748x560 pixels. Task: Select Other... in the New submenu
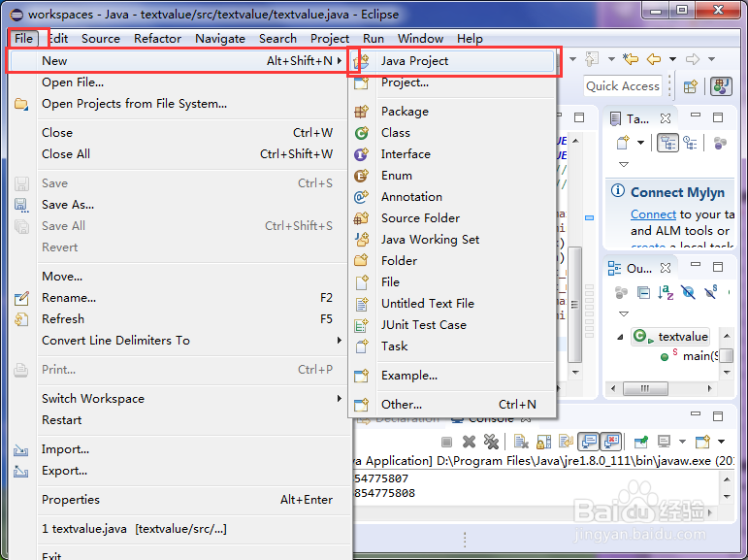click(452, 405)
